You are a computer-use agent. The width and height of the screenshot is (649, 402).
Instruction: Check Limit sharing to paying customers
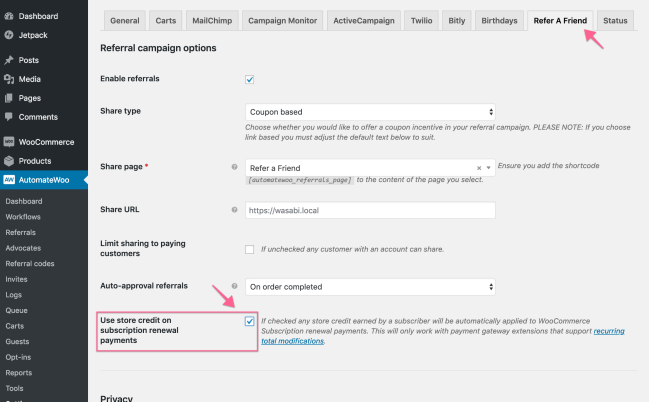tap(249, 249)
